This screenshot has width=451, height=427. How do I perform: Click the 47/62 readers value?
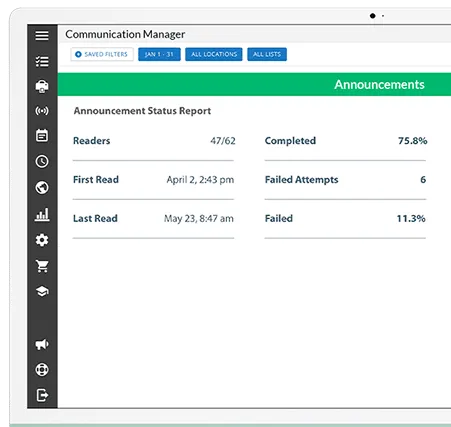pyautogui.click(x=223, y=141)
